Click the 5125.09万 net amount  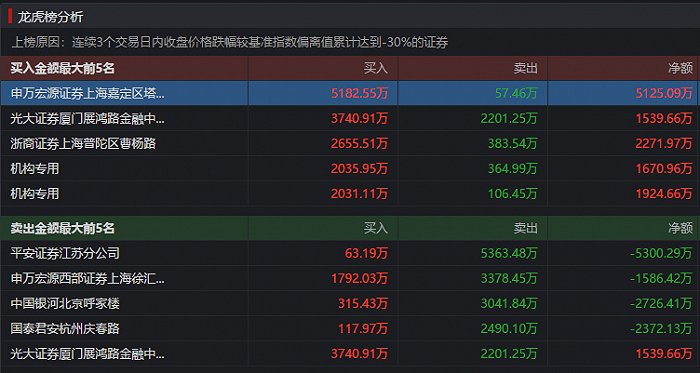pyautogui.click(x=664, y=93)
